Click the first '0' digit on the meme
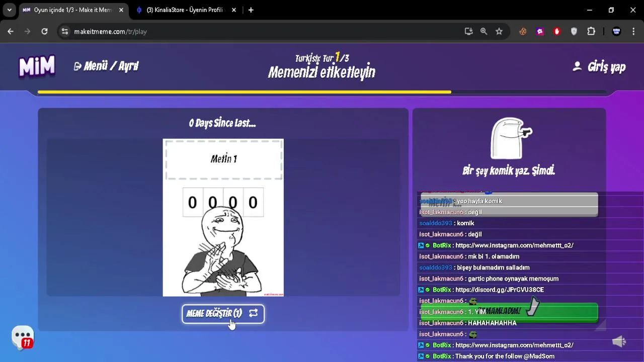Screen dimensions: 644x362 click(192, 203)
